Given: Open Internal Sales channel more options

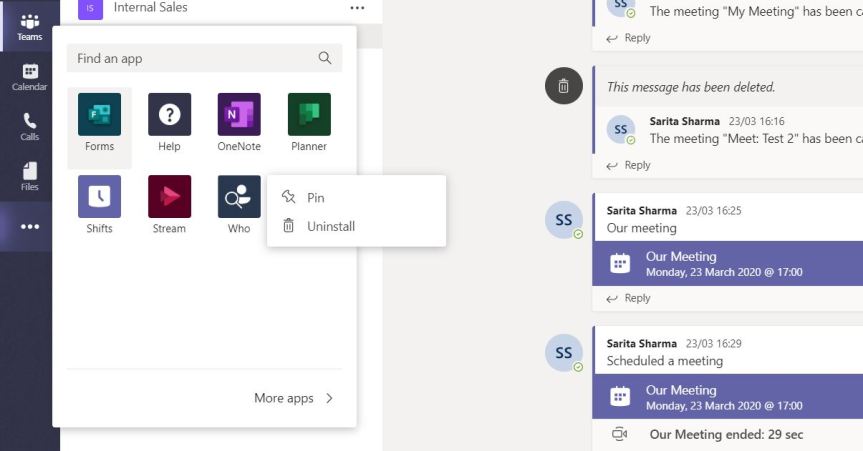Looking at the screenshot, I should point(357,8).
